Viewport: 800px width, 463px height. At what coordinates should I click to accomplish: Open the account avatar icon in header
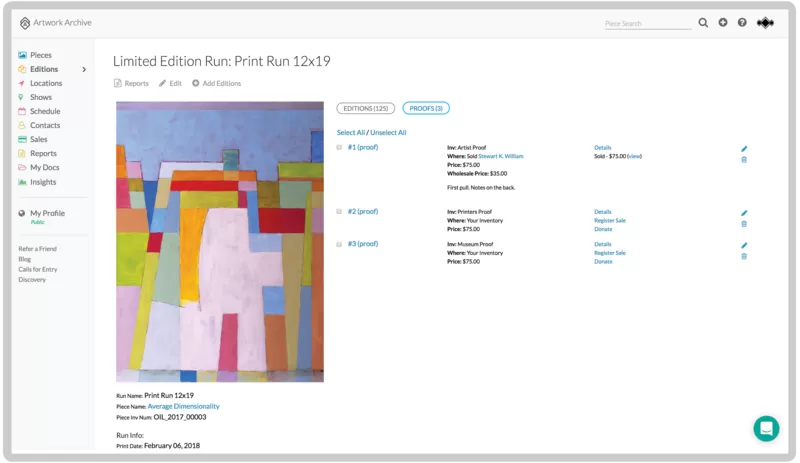click(x=765, y=22)
